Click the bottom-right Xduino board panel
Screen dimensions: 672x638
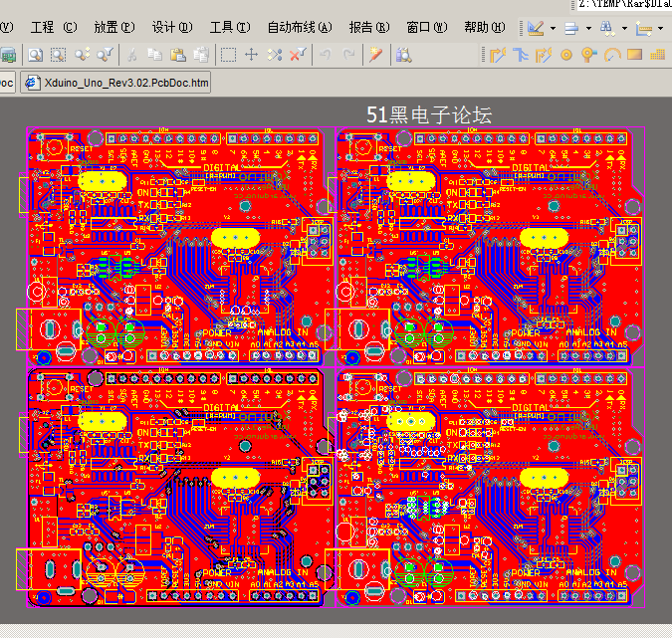coord(490,487)
